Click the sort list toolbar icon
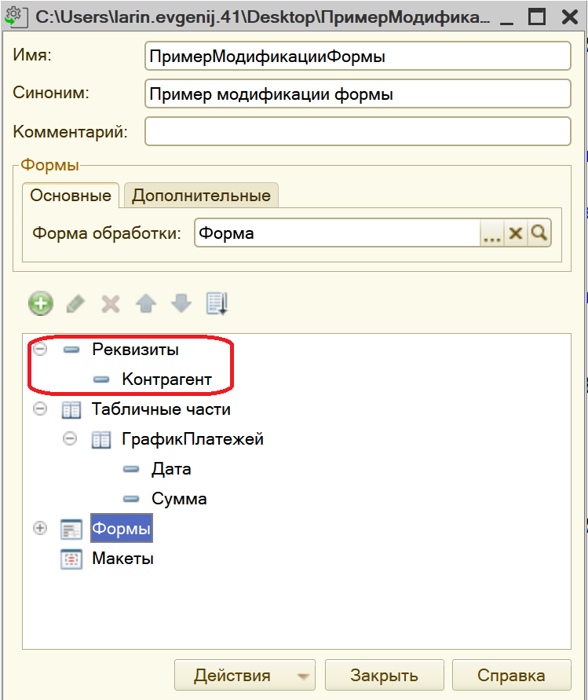This screenshot has height=700, width=588. (217, 304)
